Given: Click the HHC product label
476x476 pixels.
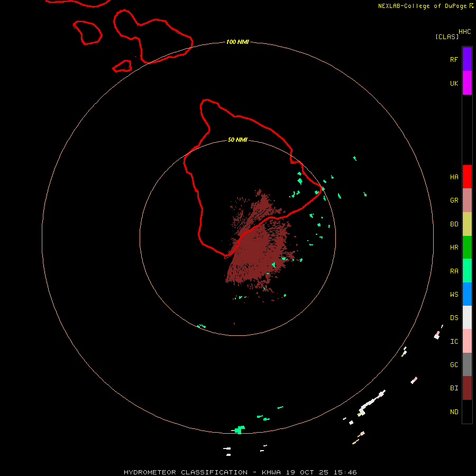Looking at the screenshot, I should pos(464,32).
